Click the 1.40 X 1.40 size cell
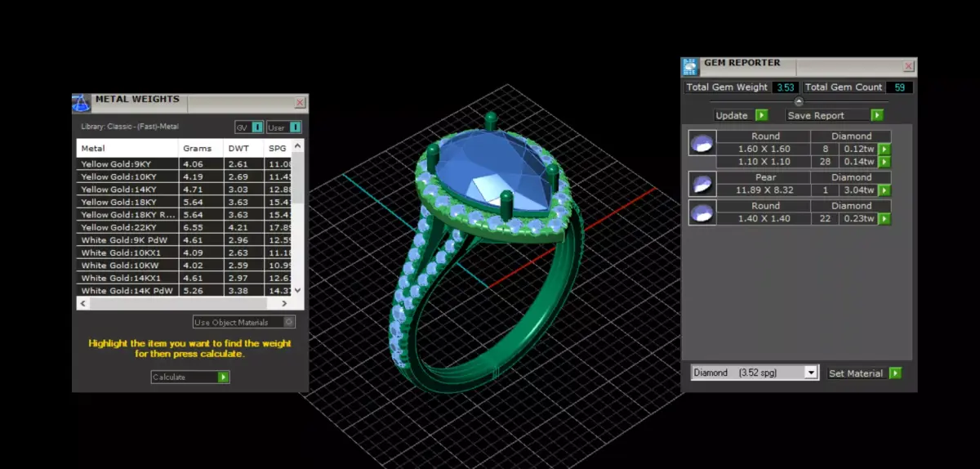Screen dimensions: 980x469 [764, 219]
